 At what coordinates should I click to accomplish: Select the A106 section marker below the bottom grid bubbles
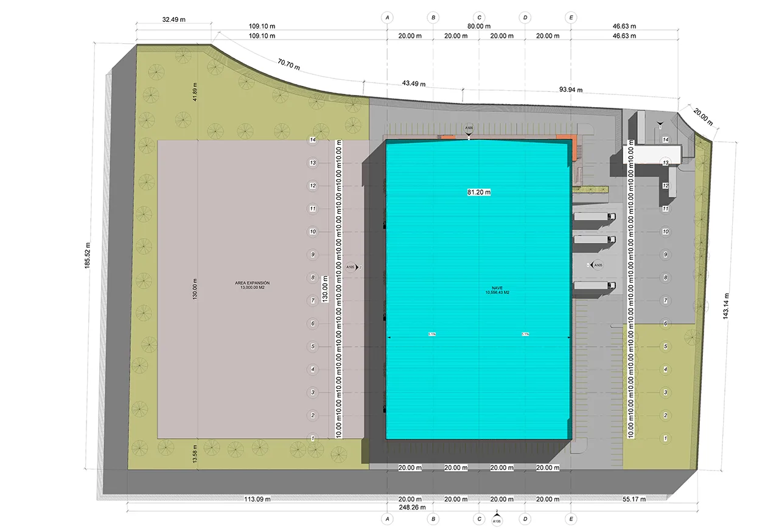coord(497,519)
